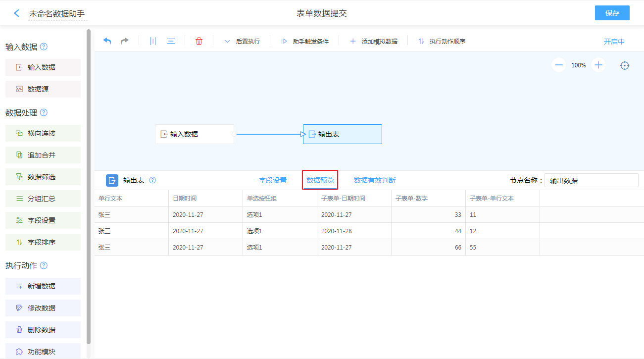Click the undo arrow icon

coord(107,41)
